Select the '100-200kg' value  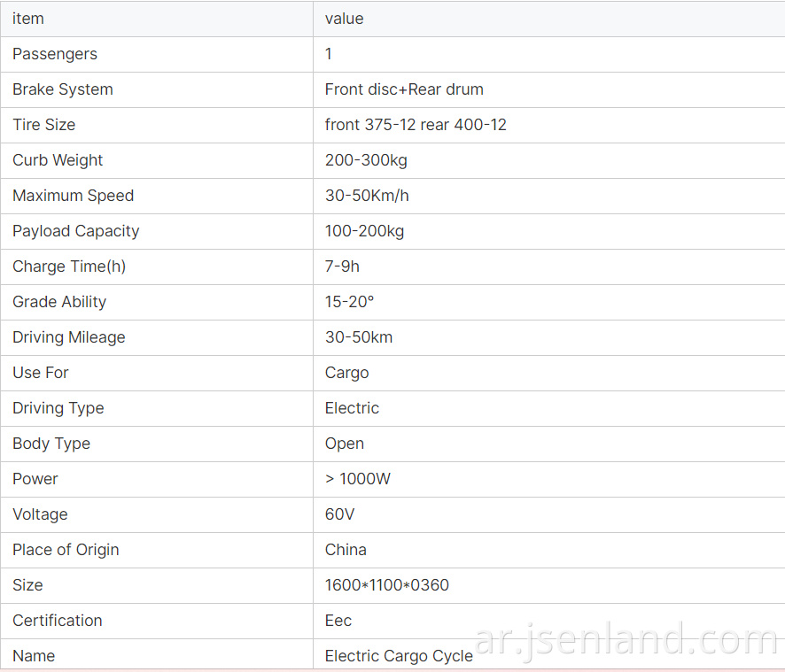(x=364, y=231)
